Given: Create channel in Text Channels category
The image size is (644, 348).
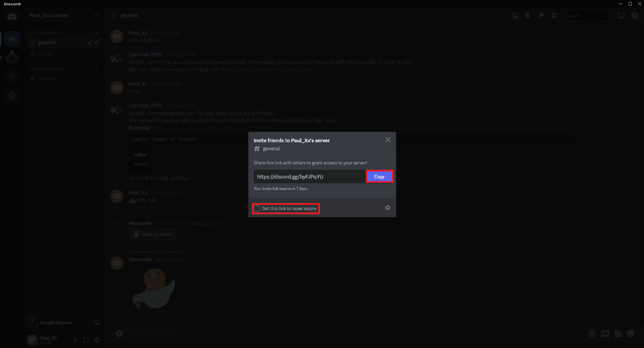Looking at the screenshot, I should click(x=96, y=33).
